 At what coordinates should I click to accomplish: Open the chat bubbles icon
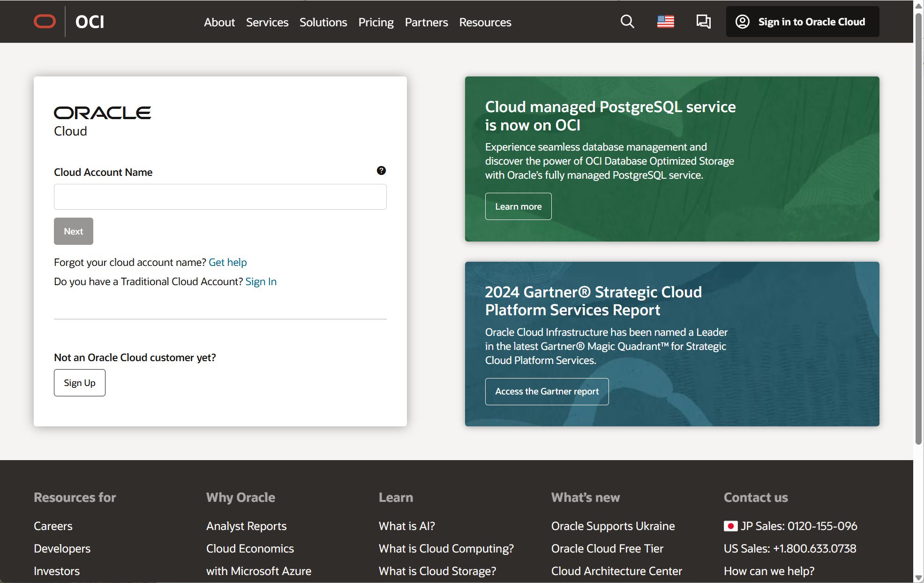pyautogui.click(x=703, y=22)
